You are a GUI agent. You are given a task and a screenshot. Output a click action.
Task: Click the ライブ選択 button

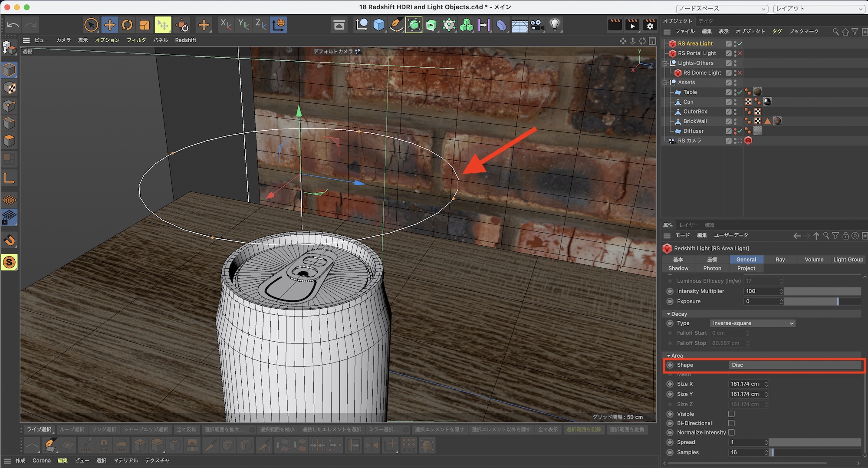39,429
